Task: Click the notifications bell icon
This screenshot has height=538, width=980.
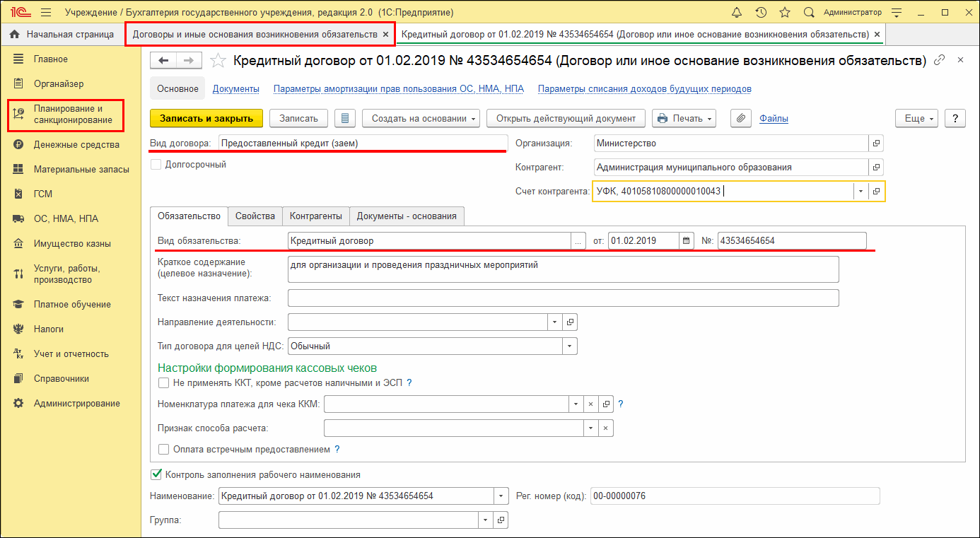Action: (x=737, y=13)
